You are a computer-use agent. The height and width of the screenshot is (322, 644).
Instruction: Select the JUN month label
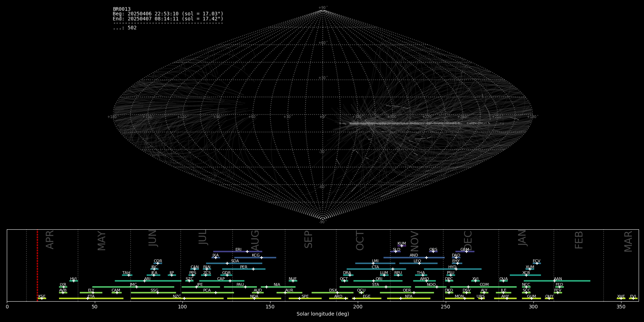(153, 238)
